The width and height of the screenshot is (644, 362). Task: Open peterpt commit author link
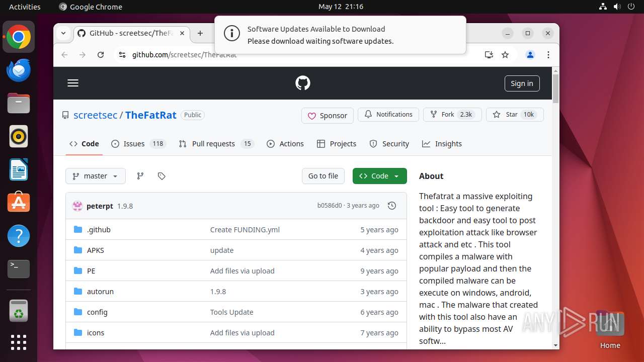pyautogui.click(x=100, y=206)
